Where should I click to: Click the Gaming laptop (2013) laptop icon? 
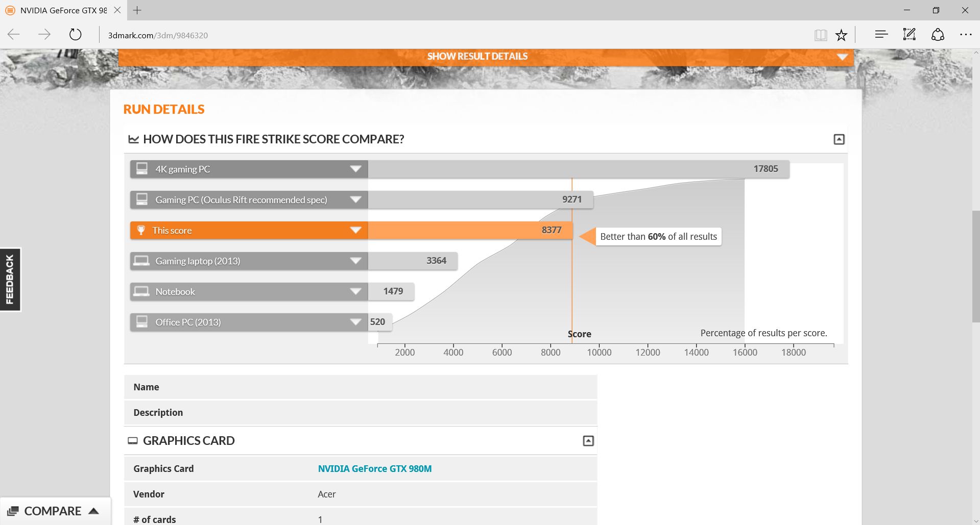pos(141,261)
